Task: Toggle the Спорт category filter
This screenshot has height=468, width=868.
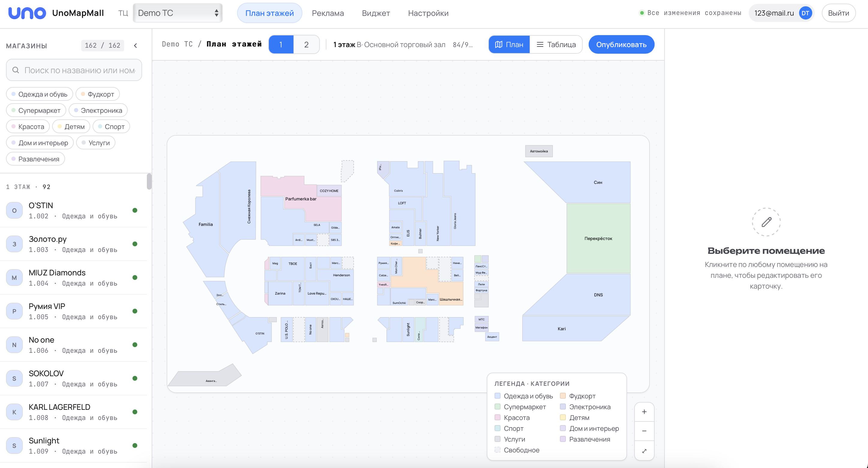Action: 111,126
